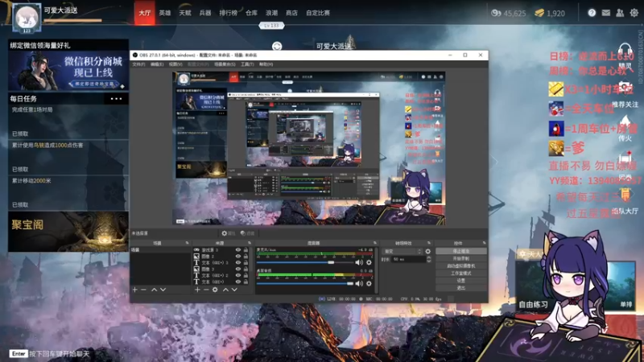
Task: Open the game help question mark icon
Action: click(592, 13)
